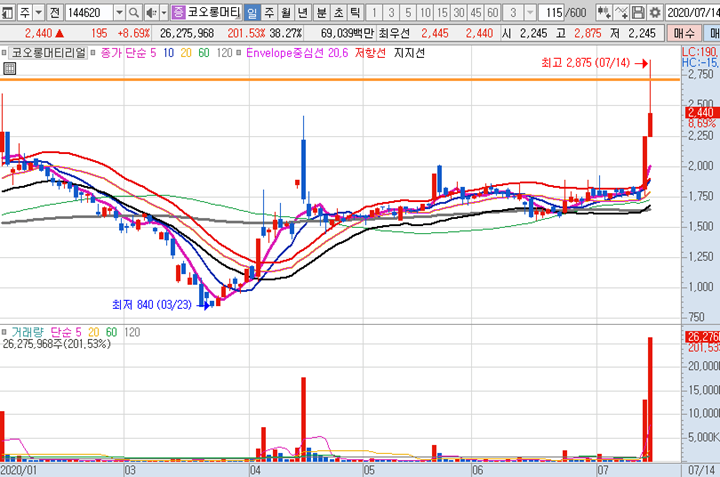Click the red 저항선 legend label
The height and width of the screenshot is (477, 720).
[370, 53]
